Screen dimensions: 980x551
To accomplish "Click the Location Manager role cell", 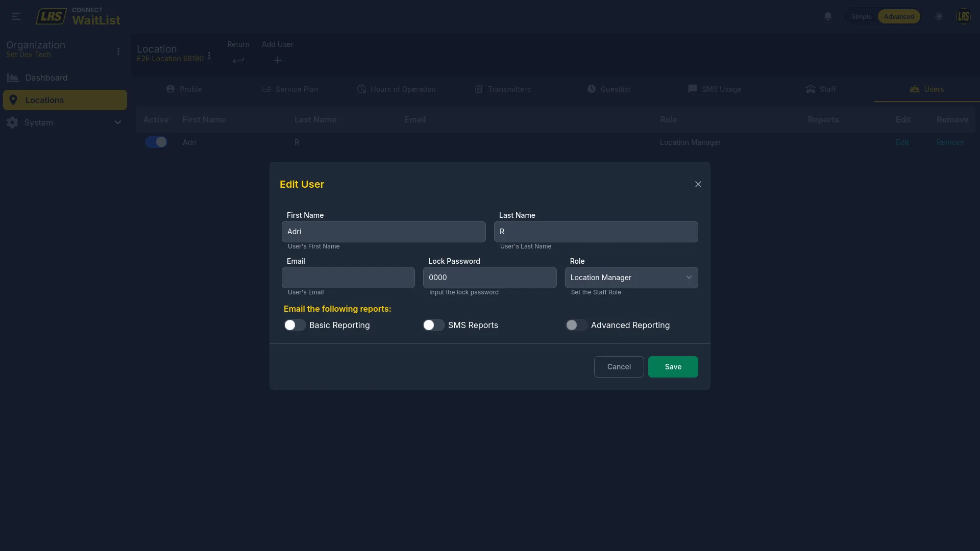I will point(690,142).
